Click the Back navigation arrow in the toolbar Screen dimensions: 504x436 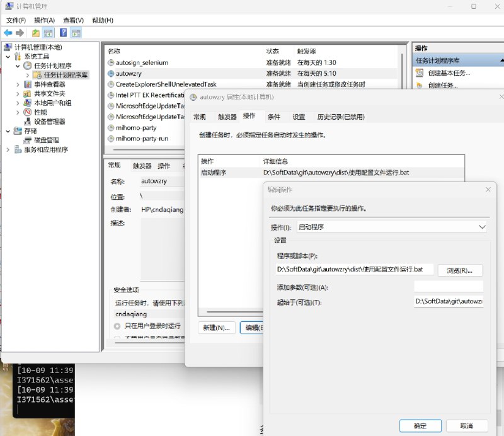tap(8, 33)
